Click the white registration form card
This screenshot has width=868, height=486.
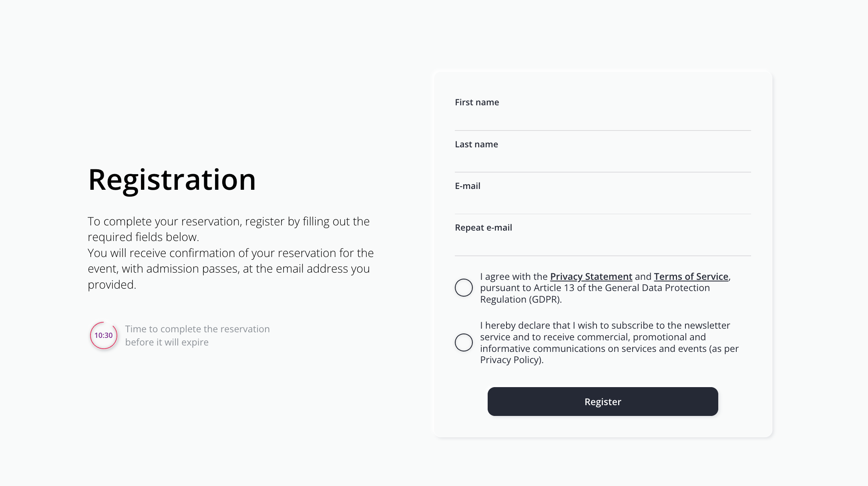click(603, 254)
